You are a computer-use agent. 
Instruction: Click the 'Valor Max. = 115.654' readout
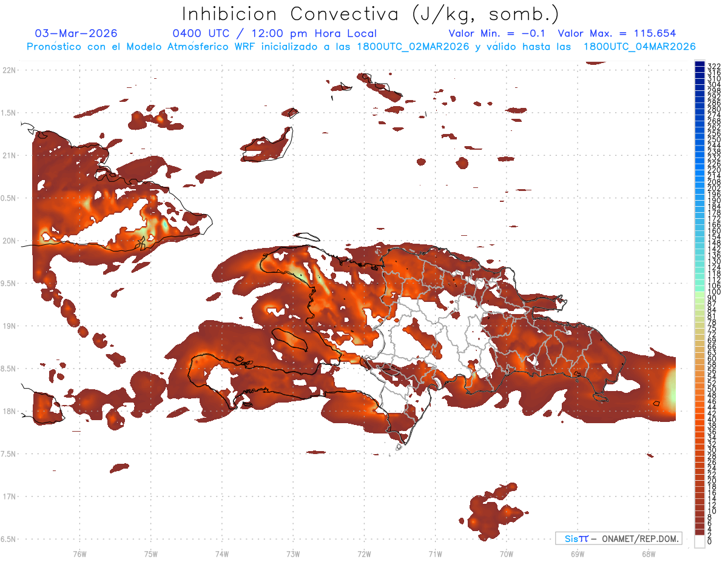[617, 33]
